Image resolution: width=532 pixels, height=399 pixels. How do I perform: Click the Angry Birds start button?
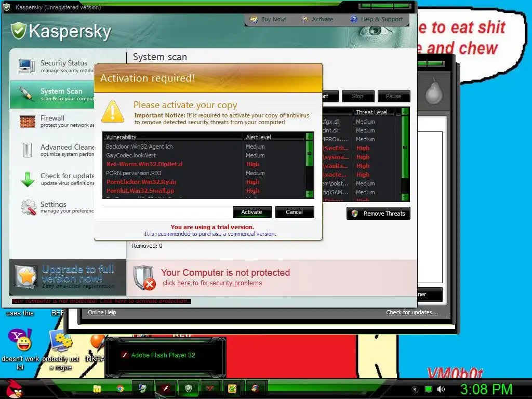(x=14, y=389)
